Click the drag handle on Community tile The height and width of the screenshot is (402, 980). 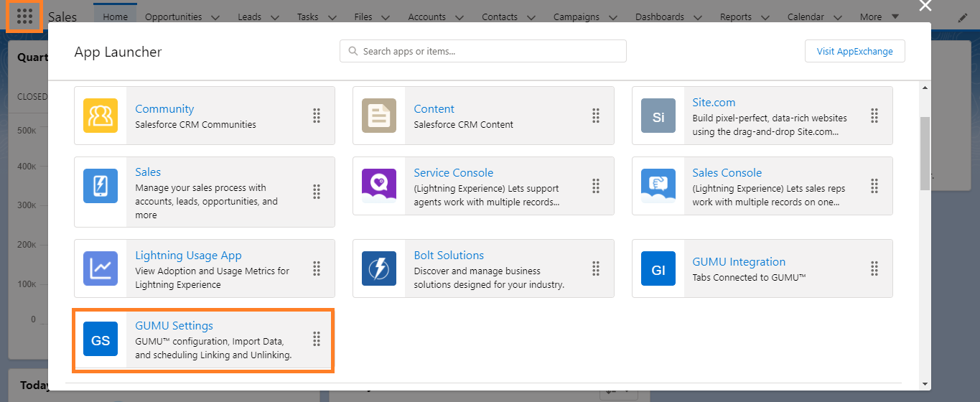coord(317,116)
